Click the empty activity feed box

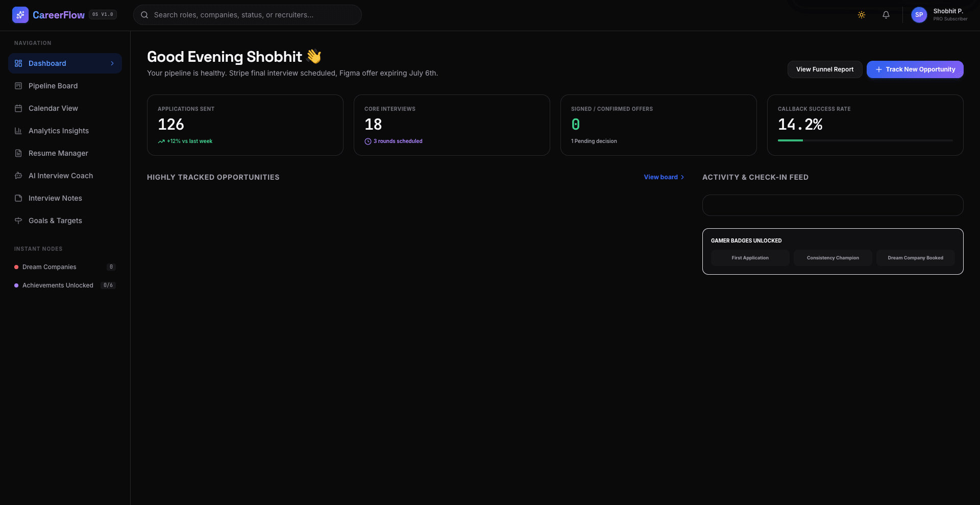[x=833, y=205]
